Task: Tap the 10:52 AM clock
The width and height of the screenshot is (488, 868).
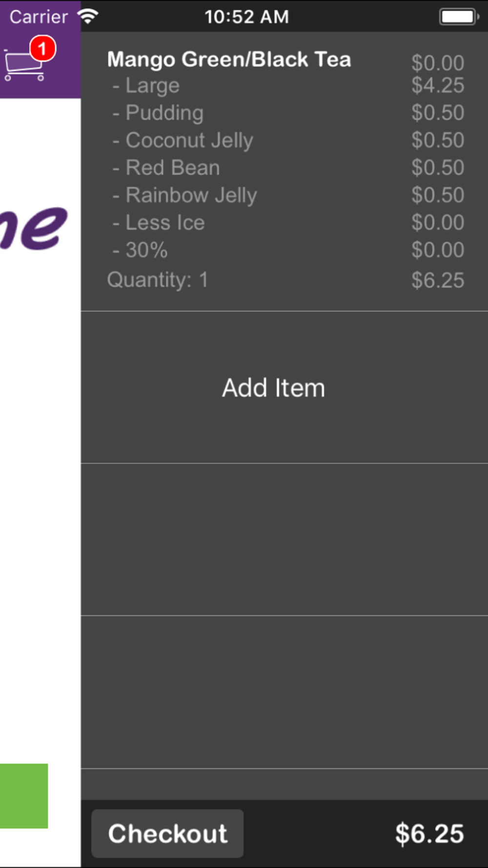Action: click(x=246, y=17)
